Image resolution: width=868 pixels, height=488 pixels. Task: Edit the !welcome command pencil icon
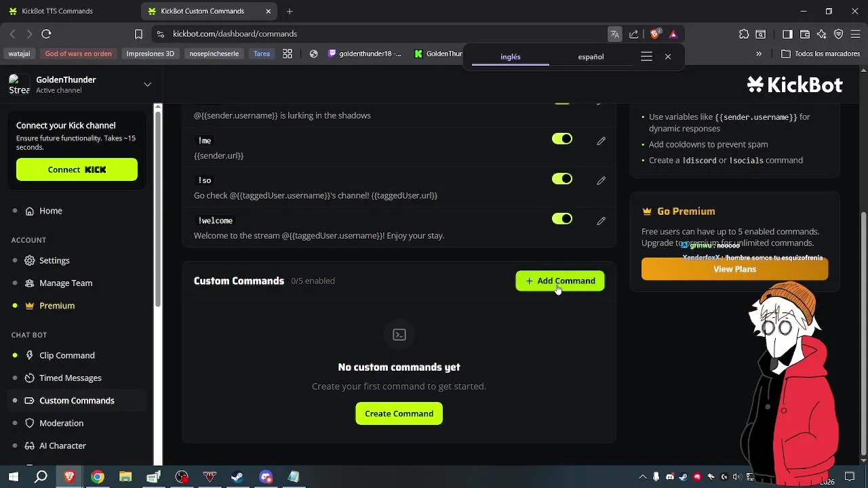point(601,221)
